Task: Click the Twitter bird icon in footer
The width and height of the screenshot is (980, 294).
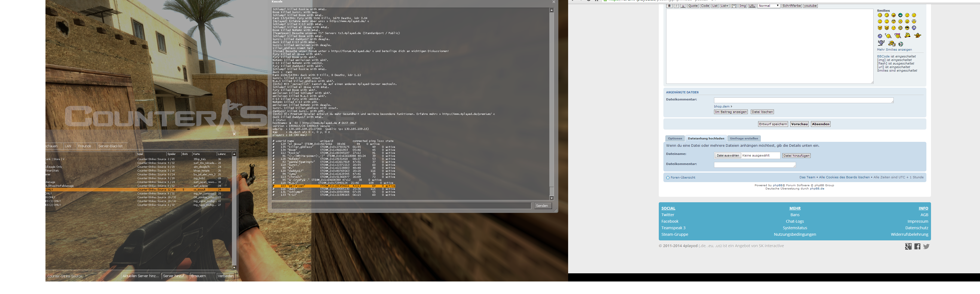Action: pyautogui.click(x=926, y=246)
